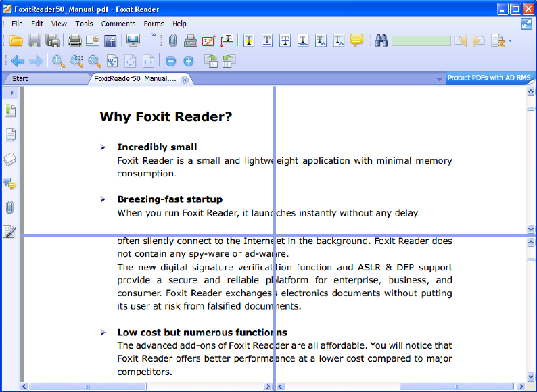Select the FoxitReader50_Manual tab
This screenshot has width=537, height=392.
pyautogui.click(x=135, y=79)
